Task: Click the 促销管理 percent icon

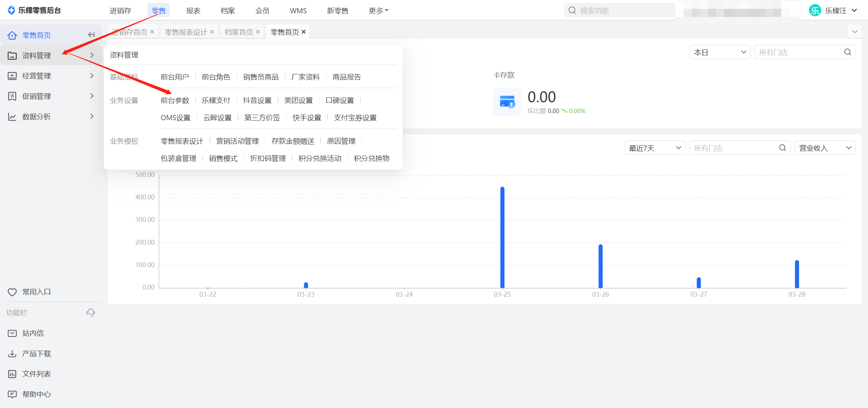Action: coord(12,96)
